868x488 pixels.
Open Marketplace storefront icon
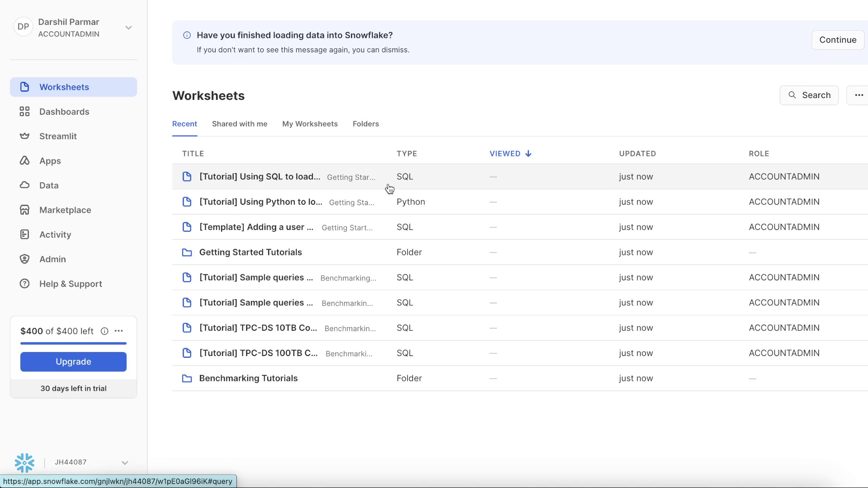coord(24,210)
